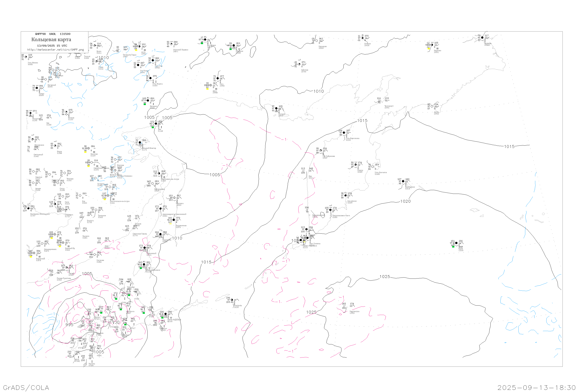Click the Магадан station filled circle
The image size is (588, 392).
point(276,109)
